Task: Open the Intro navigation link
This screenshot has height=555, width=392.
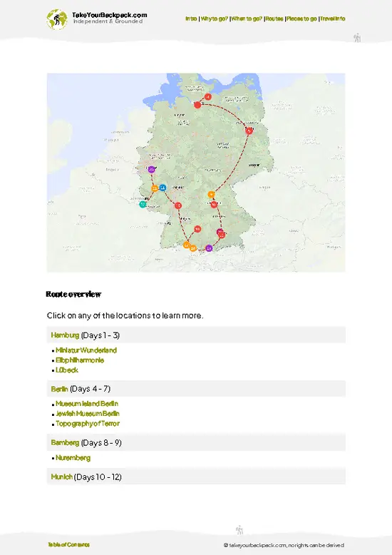Action: pyautogui.click(x=191, y=19)
